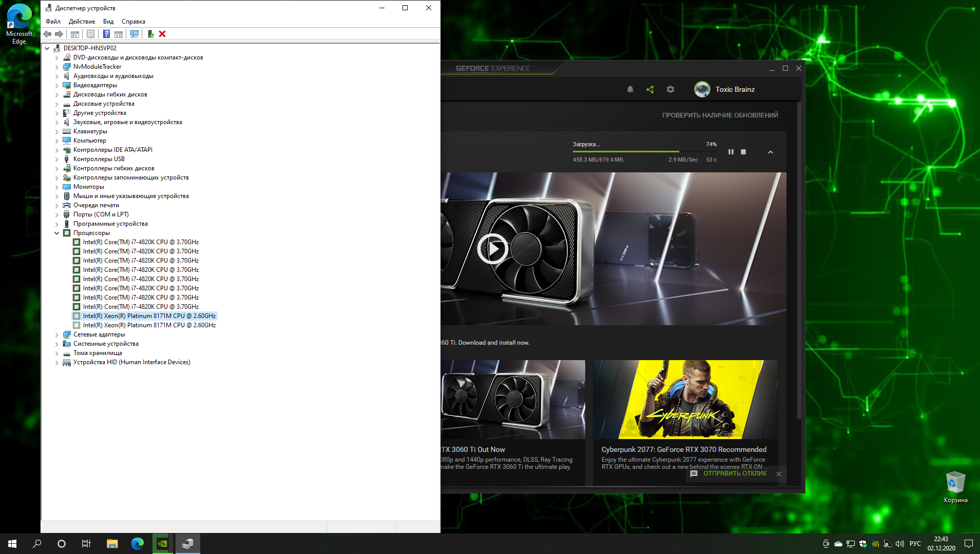This screenshot has width=980, height=554.
Task: Open the Вид menu
Action: (x=108, y=22)
